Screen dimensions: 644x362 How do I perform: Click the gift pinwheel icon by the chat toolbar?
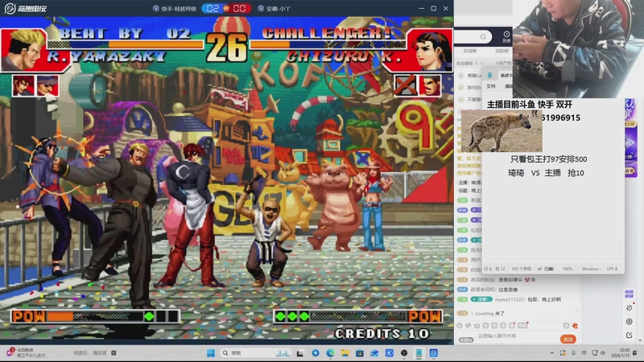[x=575, y=326]
